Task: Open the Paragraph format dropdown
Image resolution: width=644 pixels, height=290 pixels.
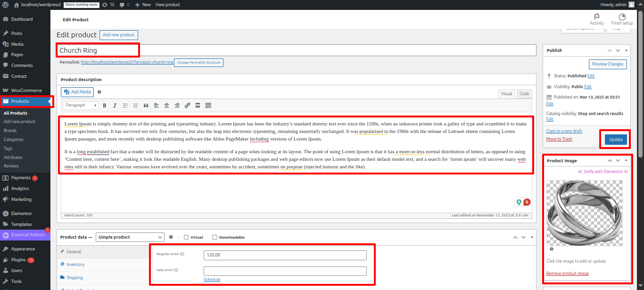Action: tap(80, 106)
